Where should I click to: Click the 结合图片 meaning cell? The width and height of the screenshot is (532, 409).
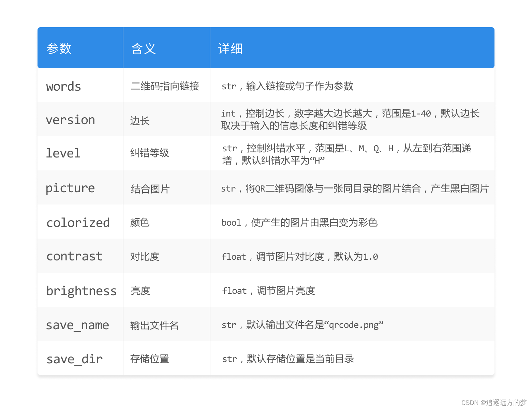coord(166,187)
